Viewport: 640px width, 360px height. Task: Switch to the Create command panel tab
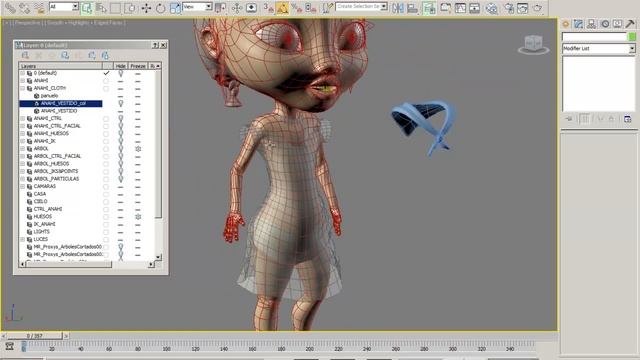566,24
